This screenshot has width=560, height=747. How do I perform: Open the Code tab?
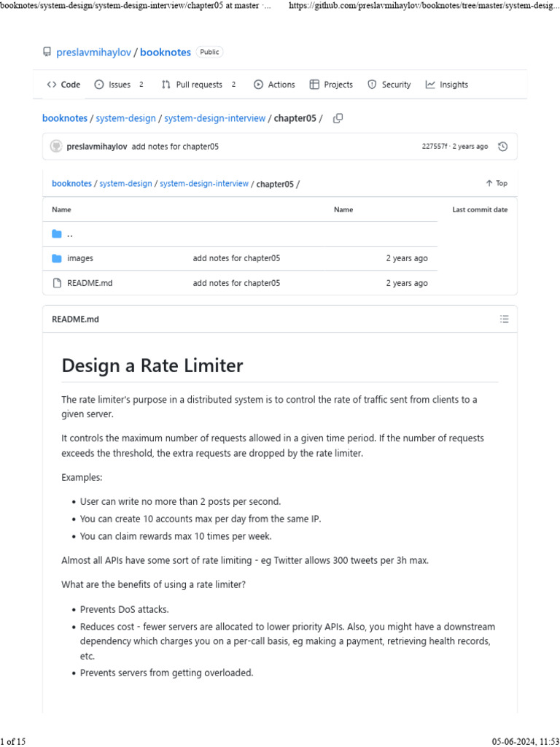[63, 85]
